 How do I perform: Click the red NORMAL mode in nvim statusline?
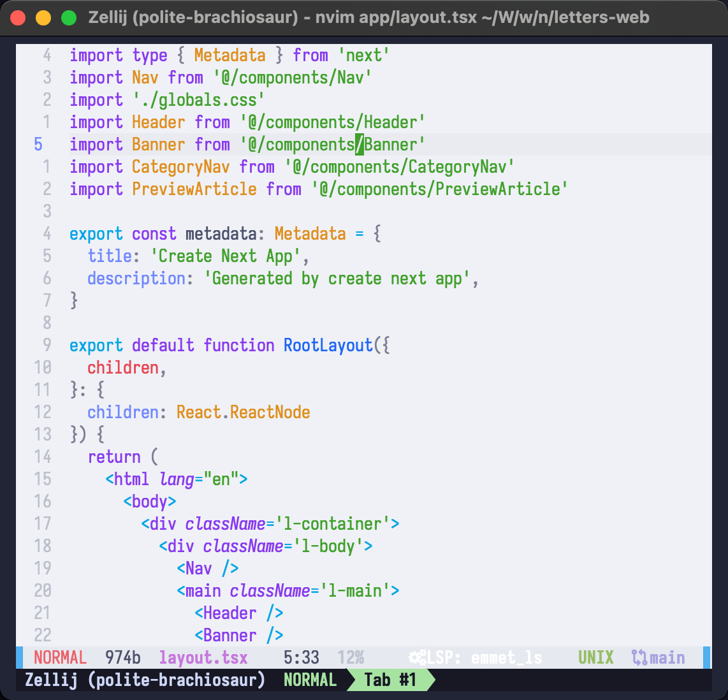60,658
